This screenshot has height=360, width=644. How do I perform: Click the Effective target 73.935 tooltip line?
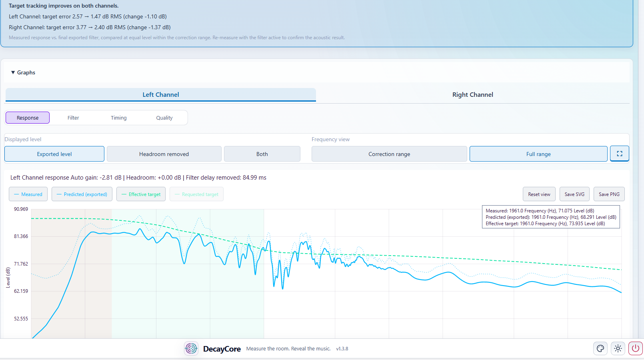[x=545, y=224]
